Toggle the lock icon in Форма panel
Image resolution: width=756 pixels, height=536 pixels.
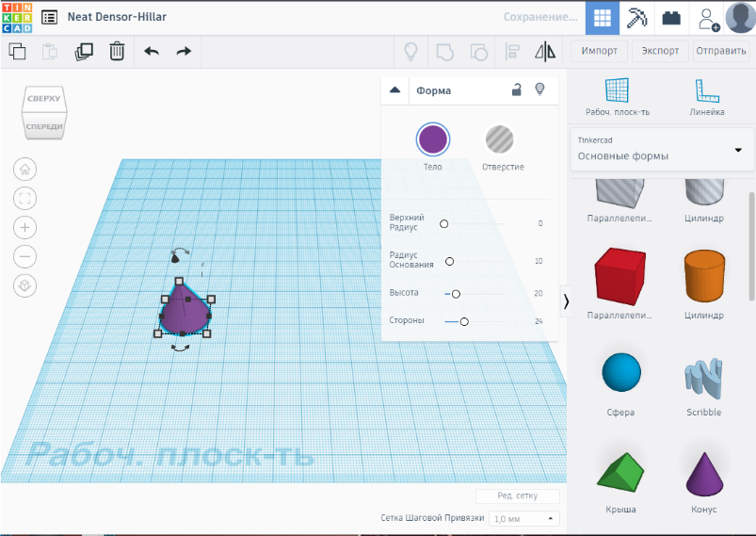(x=516, y=90)
